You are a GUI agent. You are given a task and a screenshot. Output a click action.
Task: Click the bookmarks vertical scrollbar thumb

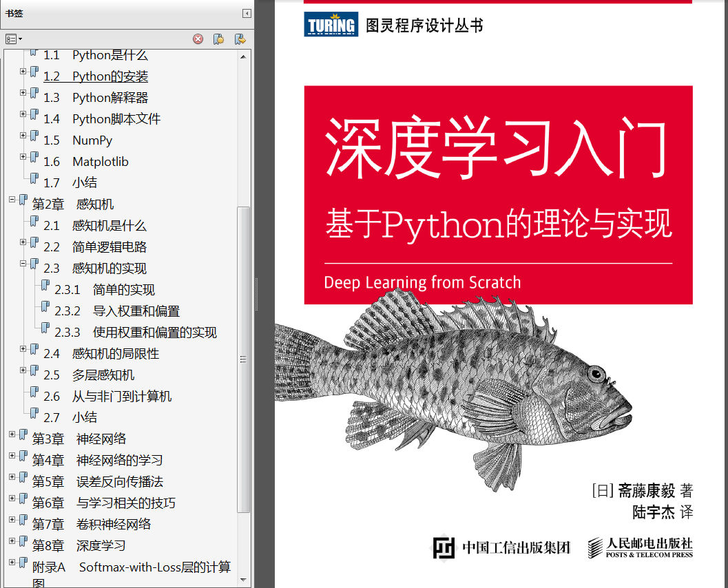[243, 359]
